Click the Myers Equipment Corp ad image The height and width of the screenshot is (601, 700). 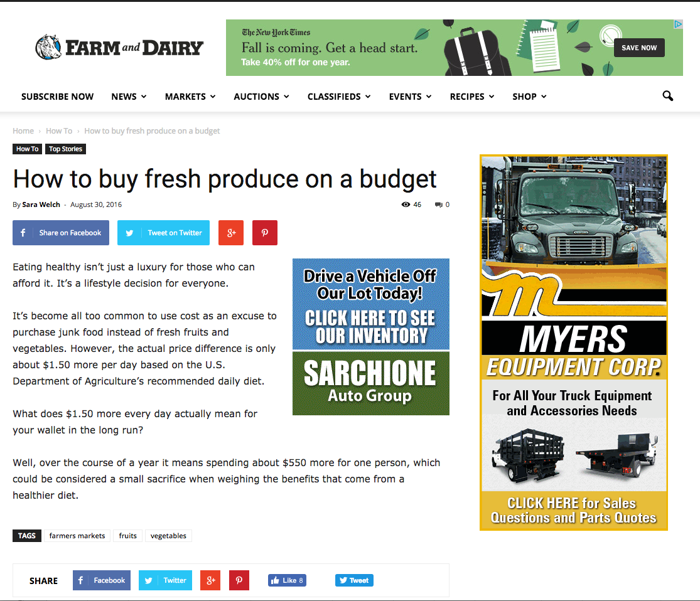tap(574, 343)
